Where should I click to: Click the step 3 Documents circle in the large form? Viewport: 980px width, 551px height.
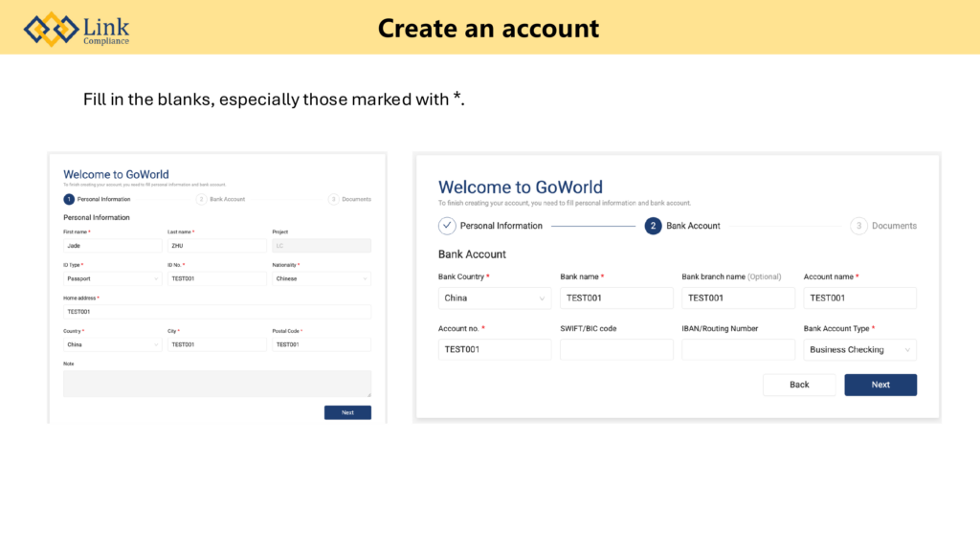click(x=858, y=226)
